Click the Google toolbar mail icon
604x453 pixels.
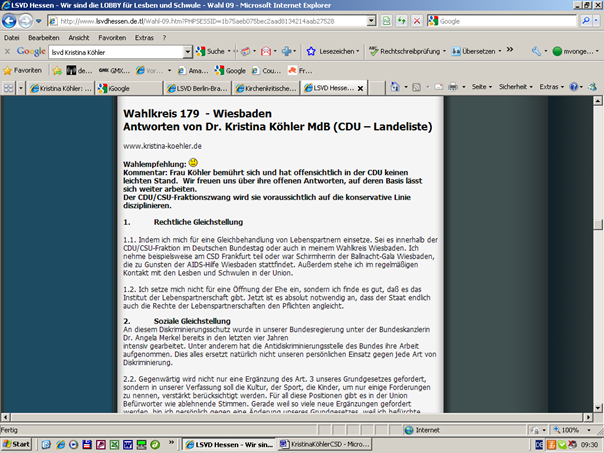(266, 51)
